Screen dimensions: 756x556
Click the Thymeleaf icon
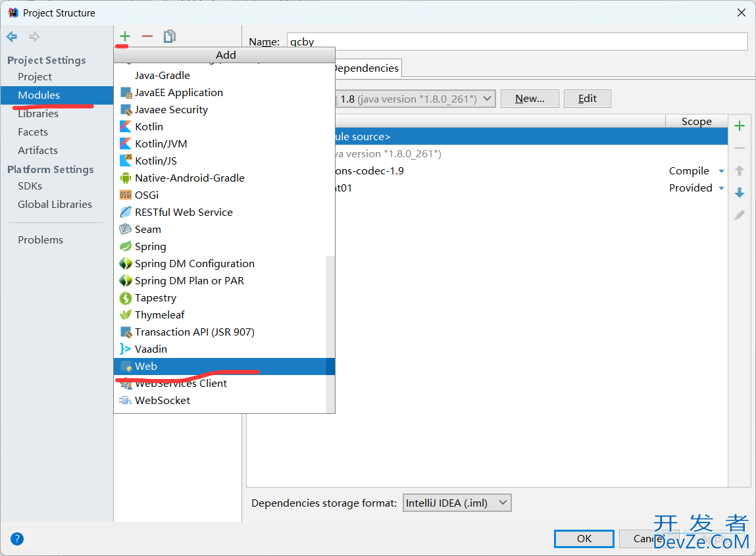tap(126, 315)
